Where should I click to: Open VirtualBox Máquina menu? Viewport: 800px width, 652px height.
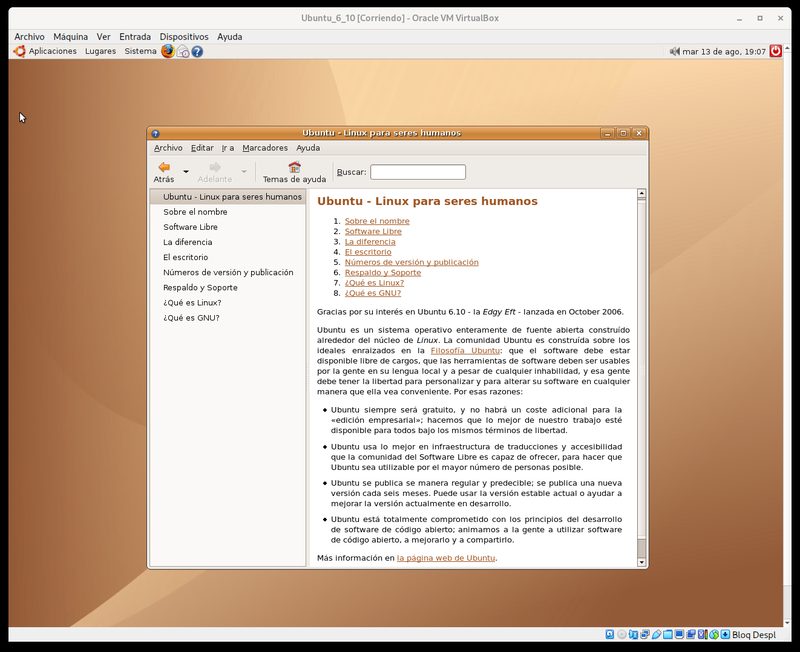(70, 37)
